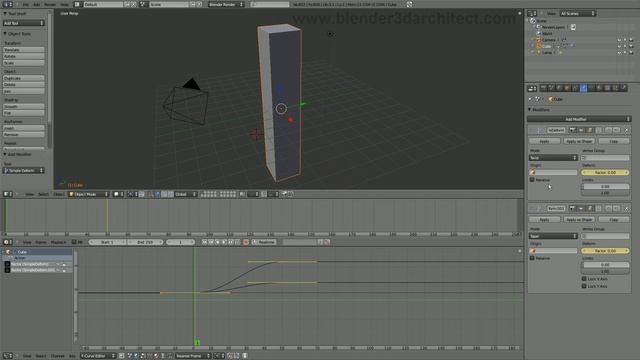The width and height of the screenshot is (640, 360).
Task: Open the Add Modifier dropdown
Action: point(579,119)
